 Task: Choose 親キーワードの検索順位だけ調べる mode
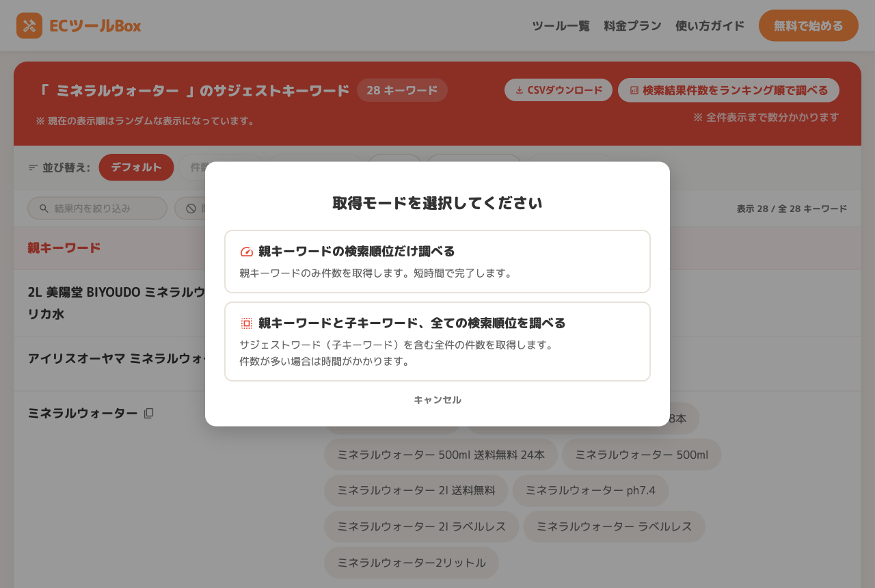[437, 262]
